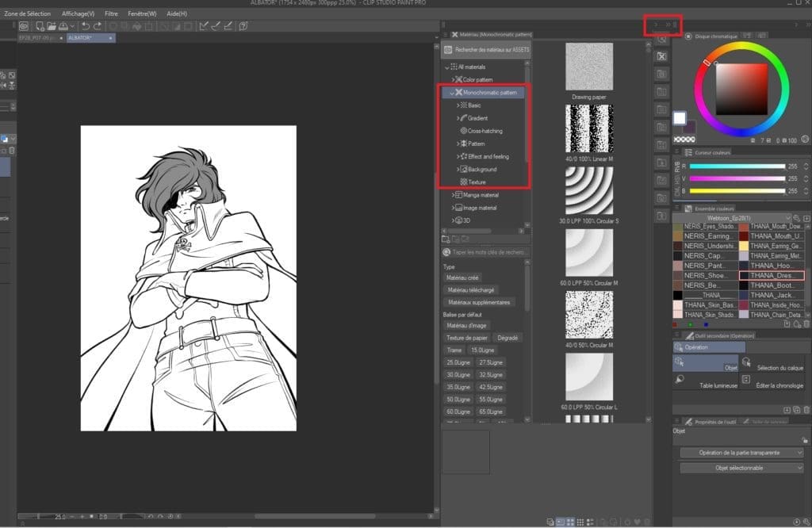Open the help question-mark toolbar icon
This screenshot has width=812, height=528.
(243, 26)
